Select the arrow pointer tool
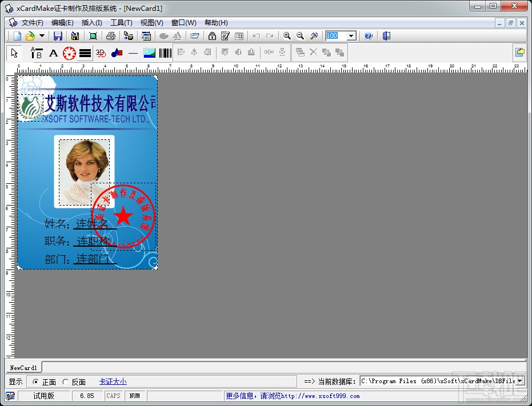 (x=14, y=53)
